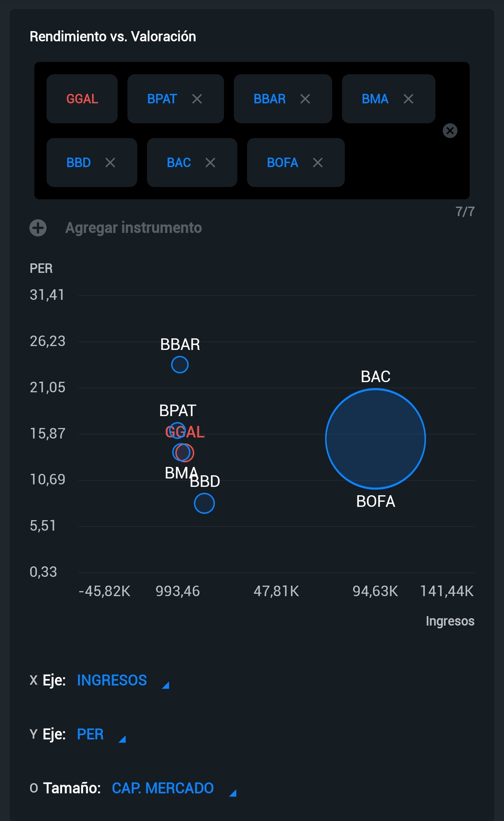Click the Agregar instrumento field
Image resolution: width=504 pixels, height=821 pixels.
133,228
